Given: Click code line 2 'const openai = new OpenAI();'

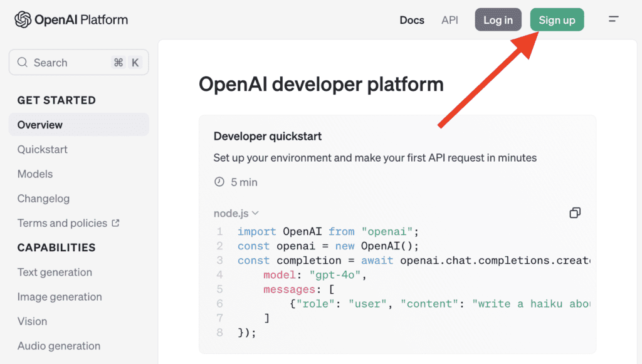Looking at the screenshot, I should point(328,246).
